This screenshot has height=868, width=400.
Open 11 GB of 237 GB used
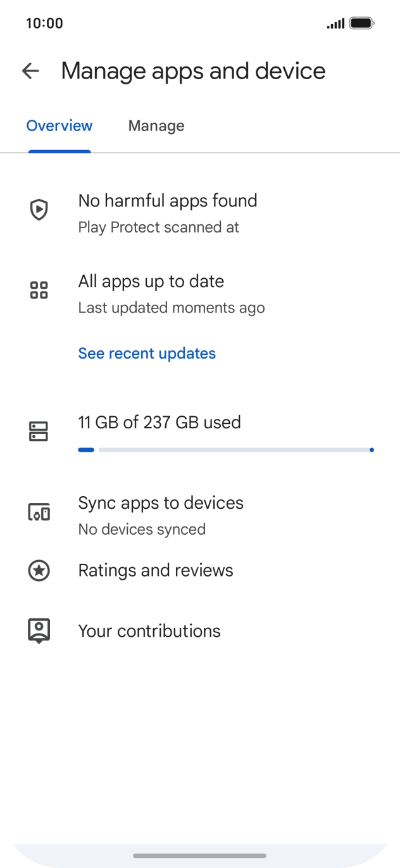pos(159,423)
